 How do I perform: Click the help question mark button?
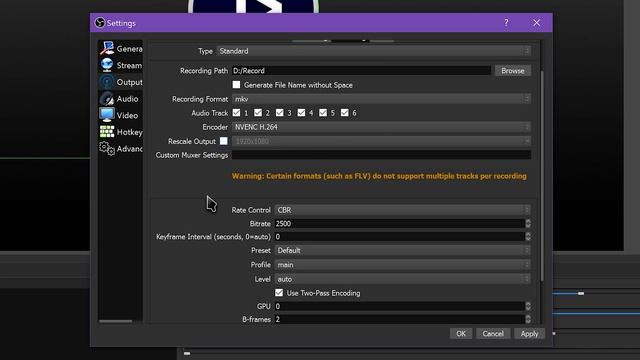coord(507,22)
